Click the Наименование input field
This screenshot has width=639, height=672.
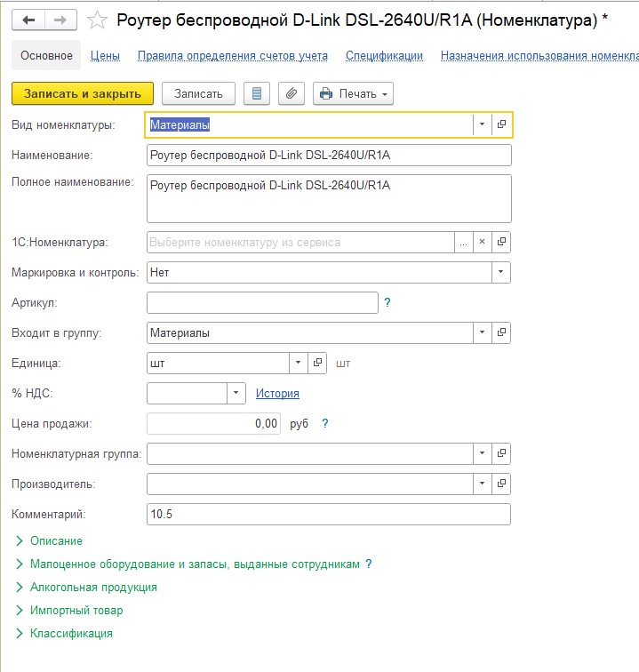(329, 155)
